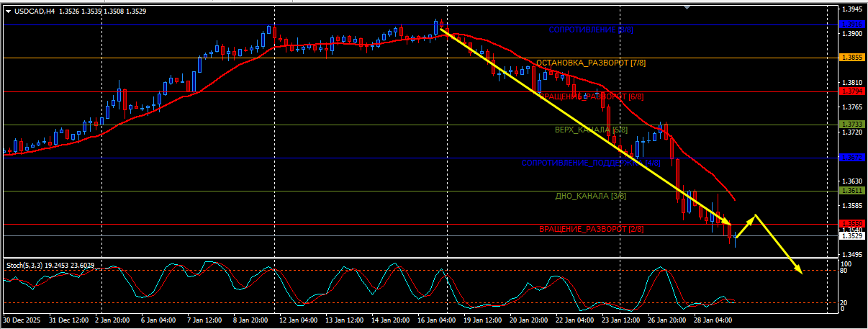This screenshot has height=329, width=868.
Task: Click the stochastic scale value 100
Action: pyautogui.click(x=848, y=264)
